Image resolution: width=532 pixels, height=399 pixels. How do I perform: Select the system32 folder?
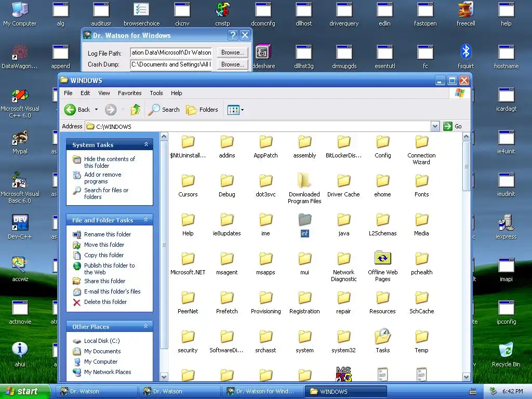[x=343, y=341]
